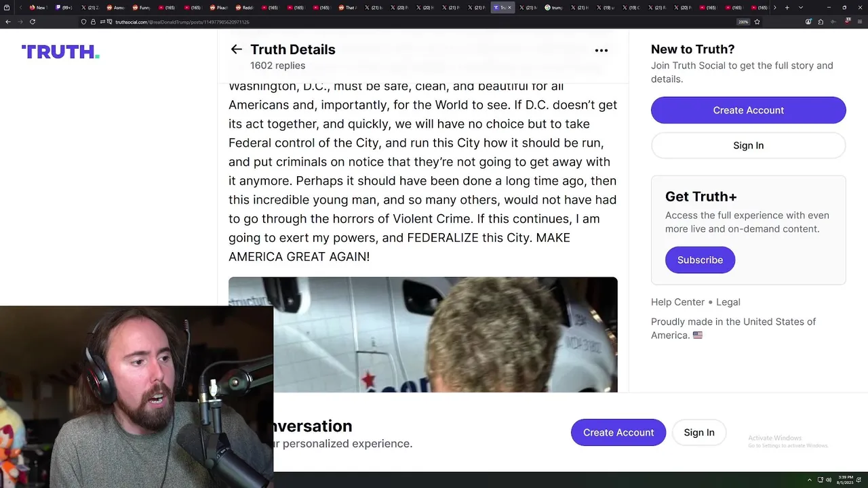
Task: Open the browser account profile icon
Action: coord(808,22)
